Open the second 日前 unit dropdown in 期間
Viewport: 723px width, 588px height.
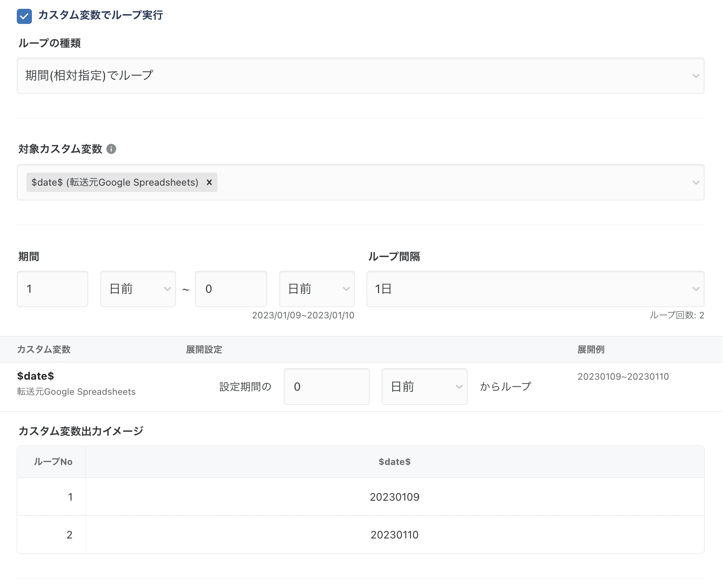click(317, 289)
